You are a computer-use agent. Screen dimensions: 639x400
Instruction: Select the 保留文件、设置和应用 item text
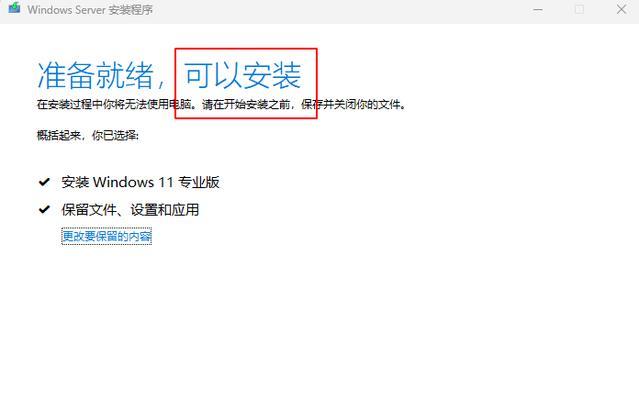pyautogui.click(x=130, y=210)
